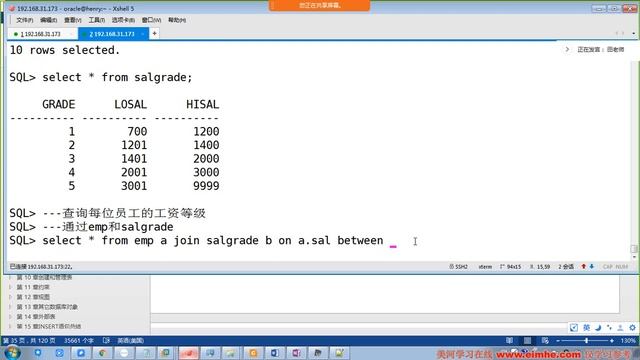Open the 选项卡 menu

(123, 20)
